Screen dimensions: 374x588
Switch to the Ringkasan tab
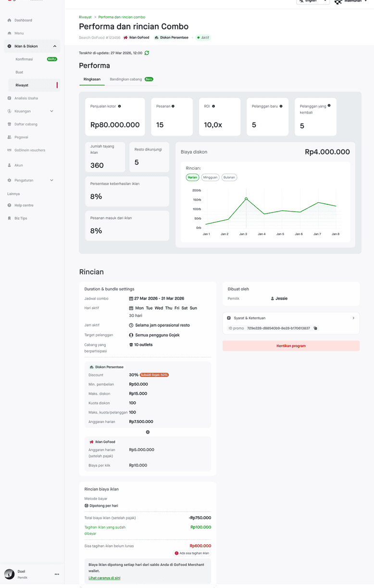pos(92,79)
